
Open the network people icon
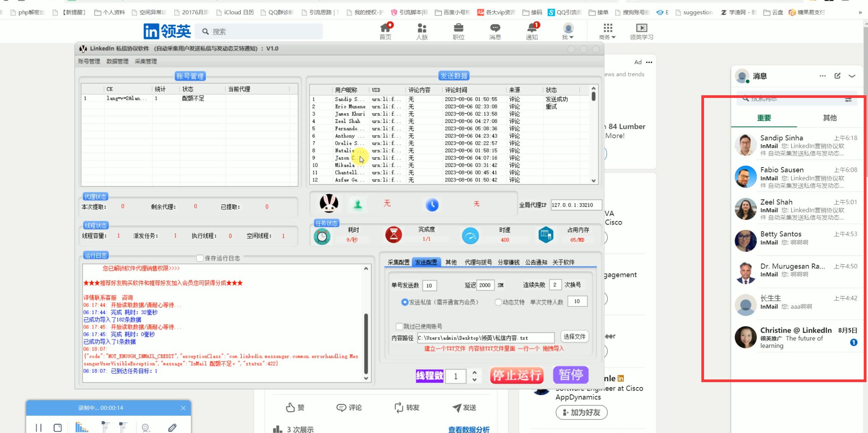[x=422, y=28]
